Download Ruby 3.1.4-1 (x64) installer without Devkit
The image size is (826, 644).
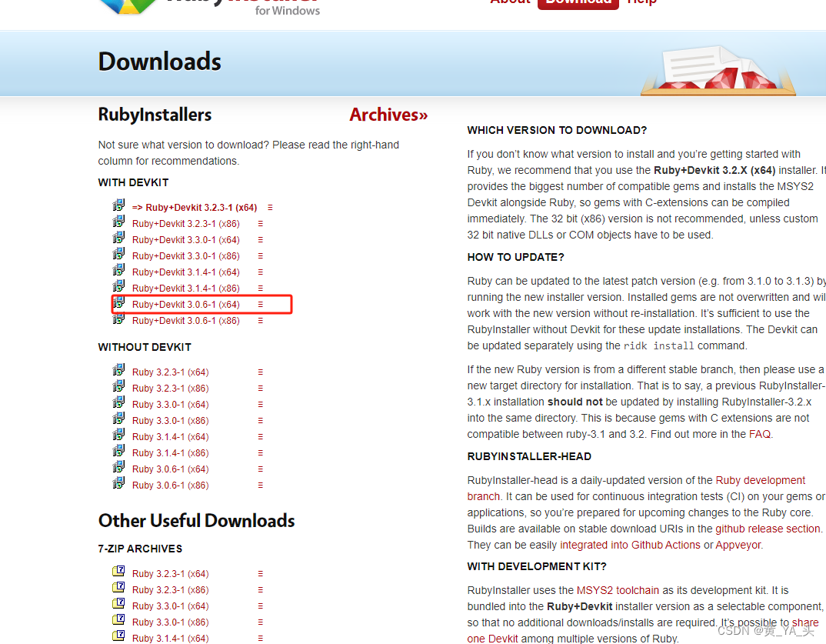[170, 437]
